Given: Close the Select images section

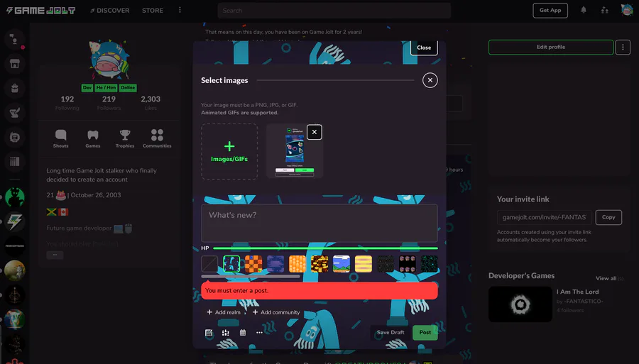Looking at the screenshot, I should point(430,80).
